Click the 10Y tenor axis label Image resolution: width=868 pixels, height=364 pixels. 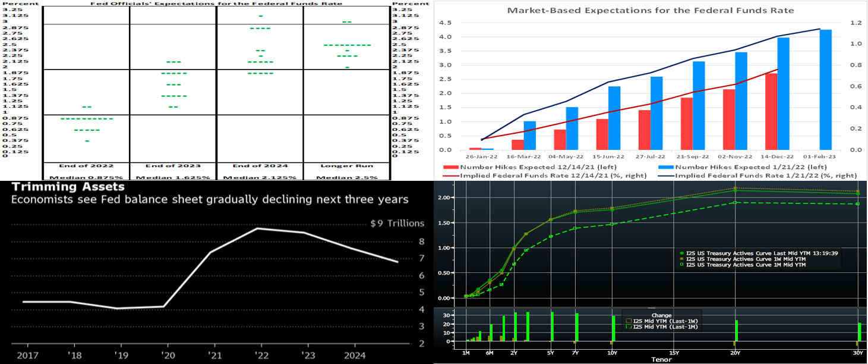[x=613, y=353]
